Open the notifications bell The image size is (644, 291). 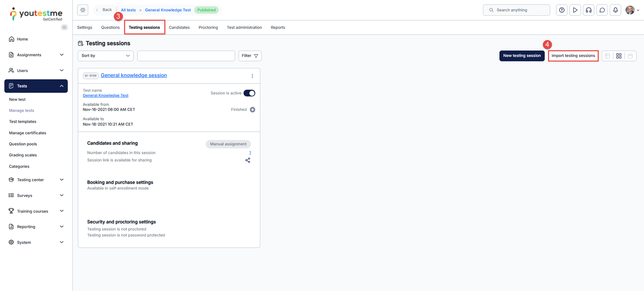pyautogui.click(x=615, y=10)
